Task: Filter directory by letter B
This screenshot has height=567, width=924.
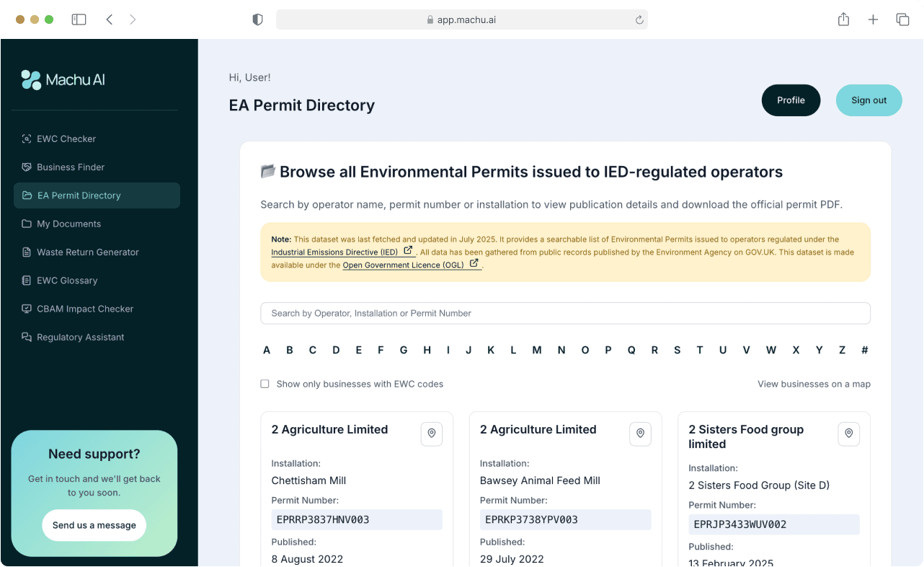Action: pyautogui.click(x=290, y=350)
